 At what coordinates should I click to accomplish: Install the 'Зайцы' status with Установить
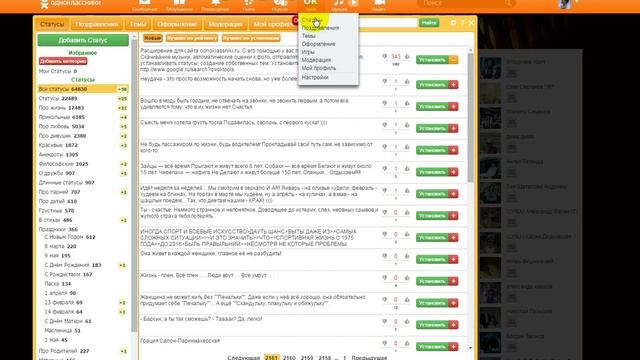click(432, 172)
